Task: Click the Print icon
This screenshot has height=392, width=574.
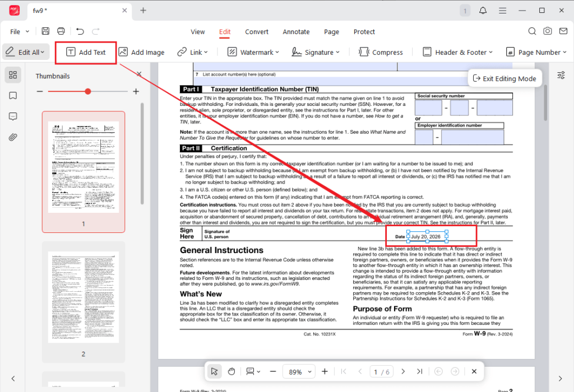Action: [61, 31]
